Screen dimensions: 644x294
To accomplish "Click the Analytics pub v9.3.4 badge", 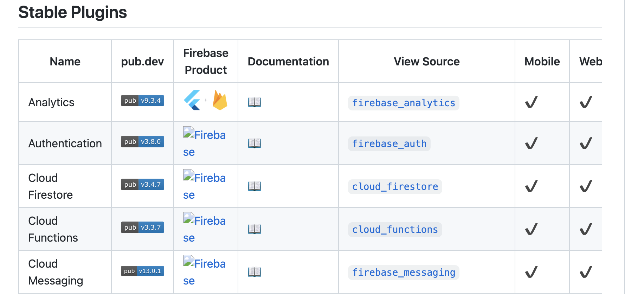I will [142, 101].
